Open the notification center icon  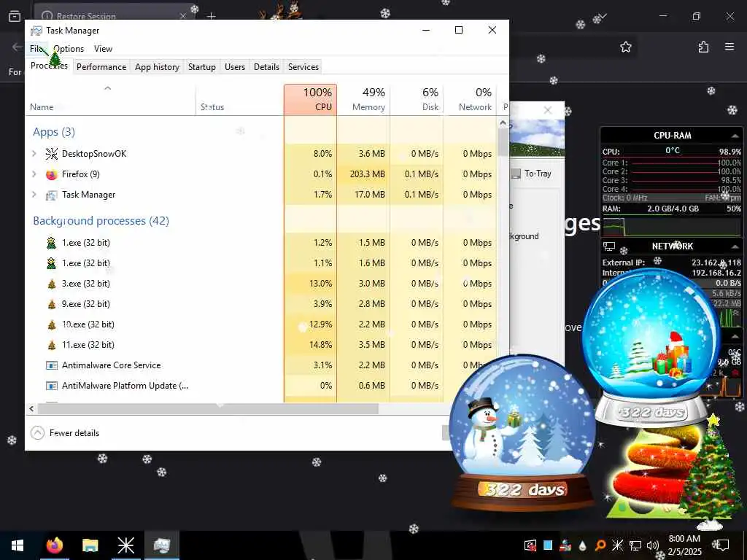723,545
